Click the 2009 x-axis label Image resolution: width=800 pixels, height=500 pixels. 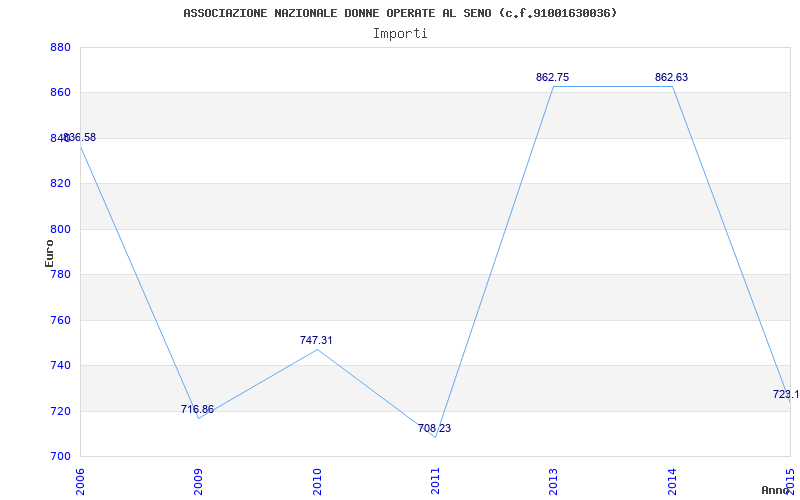(198, 482)
